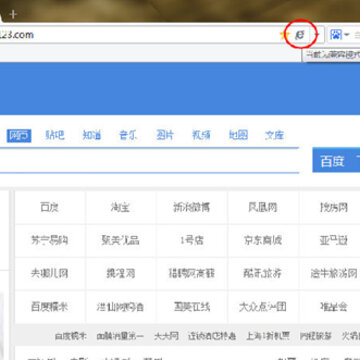
Task: Open the 聚美优品 link
Action: (x=120, y=240)
